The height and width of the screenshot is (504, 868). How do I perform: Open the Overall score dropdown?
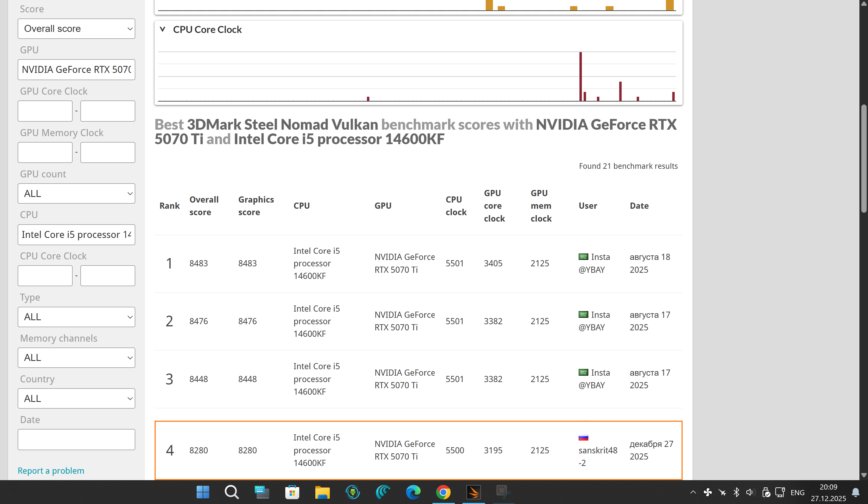pos(76,29)
